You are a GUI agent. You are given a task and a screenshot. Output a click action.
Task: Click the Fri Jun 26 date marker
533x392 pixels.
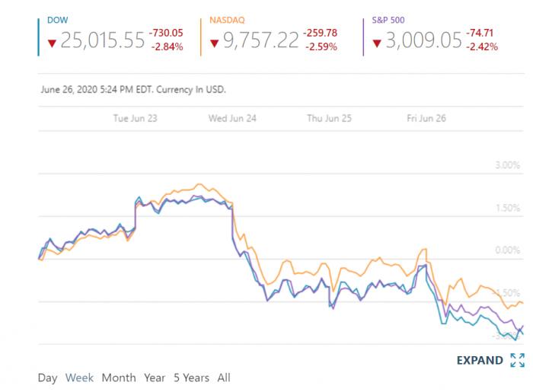click(426, 118)
